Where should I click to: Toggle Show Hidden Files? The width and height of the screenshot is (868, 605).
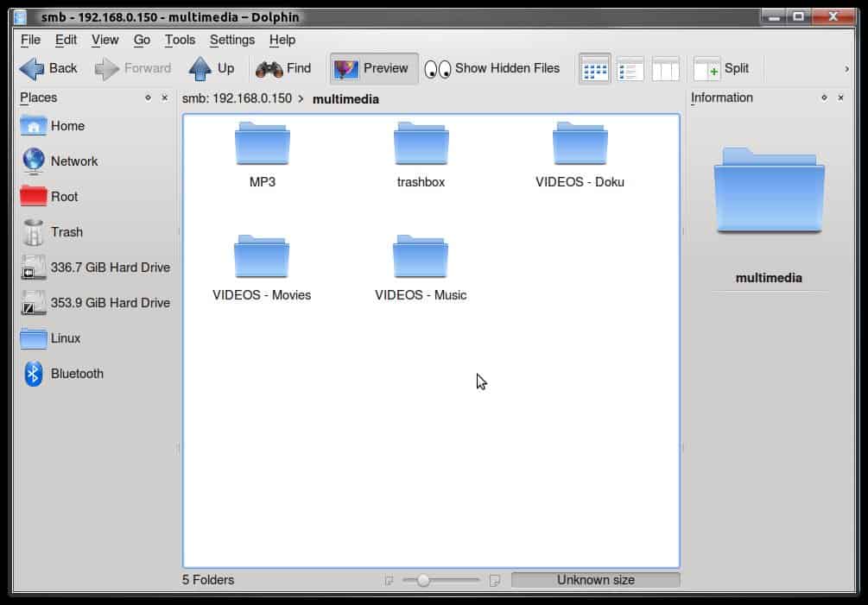point(492,68)
